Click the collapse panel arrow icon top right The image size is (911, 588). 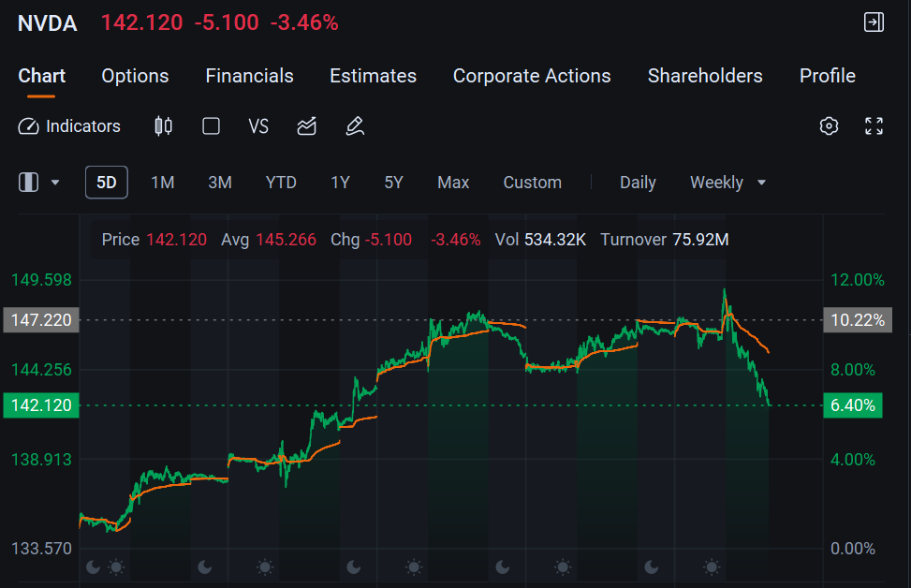874,22
